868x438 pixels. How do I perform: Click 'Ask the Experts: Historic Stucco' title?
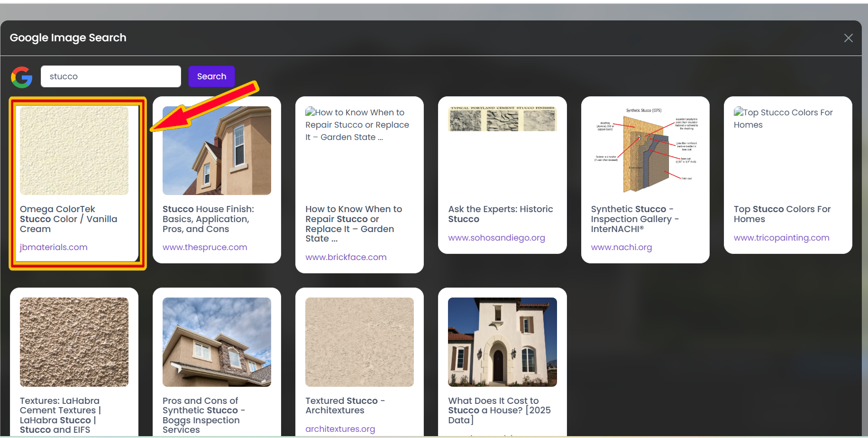[501, 214]
